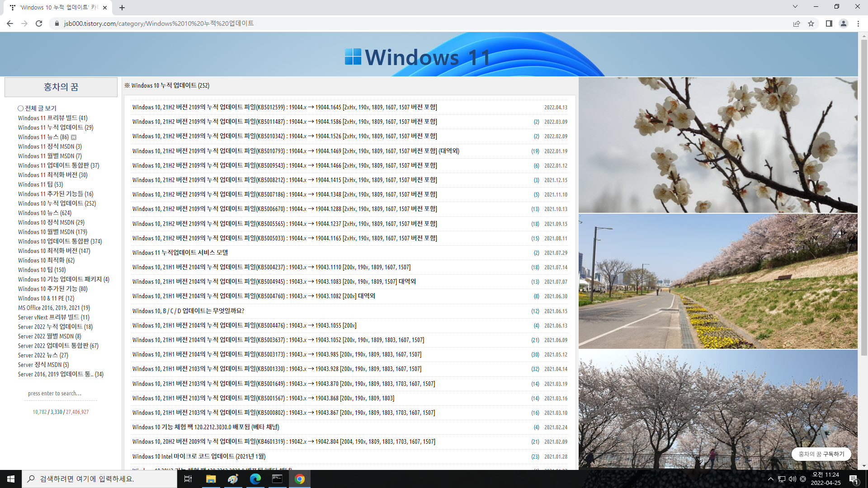The width and height of the screenshot is (868, 488).
Task: Open the KB5011487 update post
Action: coord(284,122)
